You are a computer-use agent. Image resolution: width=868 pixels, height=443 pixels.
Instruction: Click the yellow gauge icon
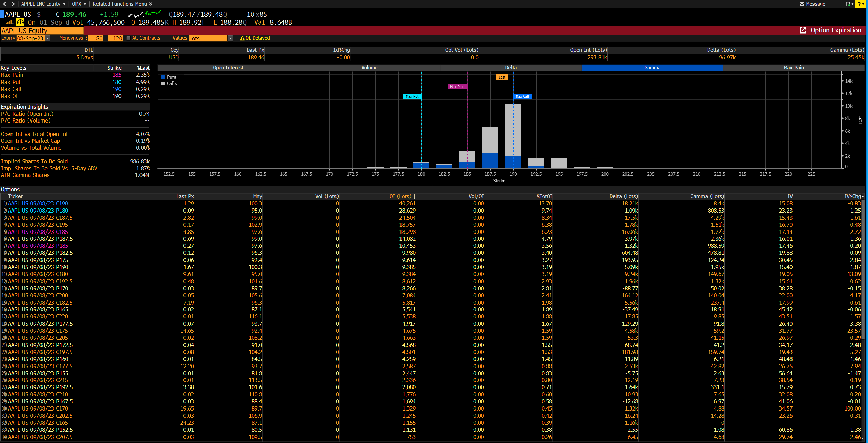tap(20, 22)
